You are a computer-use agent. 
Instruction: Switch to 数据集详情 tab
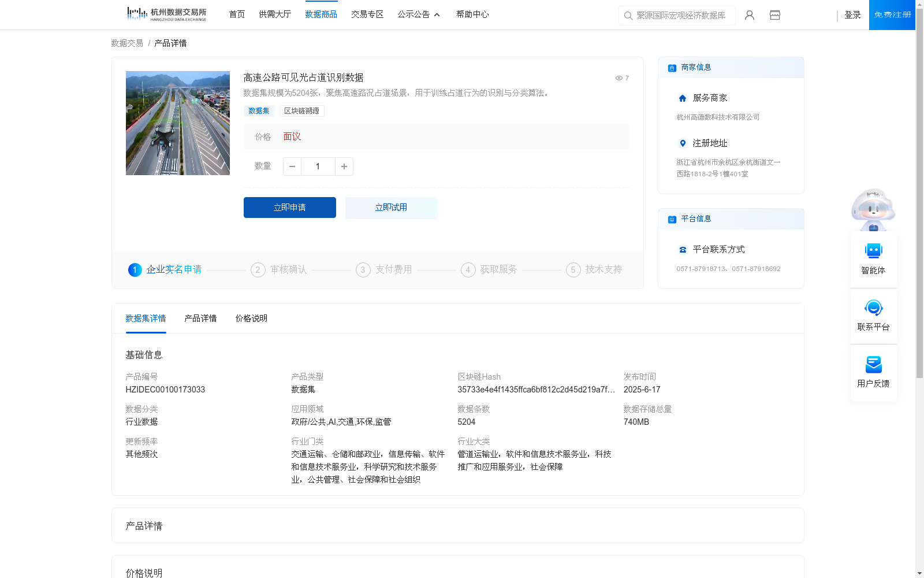146,318
